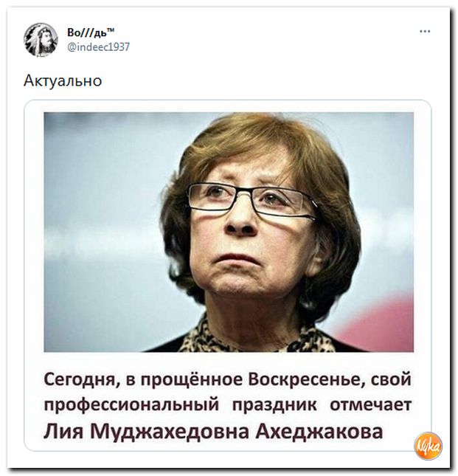
Task: Click the Во///дь profile avatar
Action: coord(41,40)
